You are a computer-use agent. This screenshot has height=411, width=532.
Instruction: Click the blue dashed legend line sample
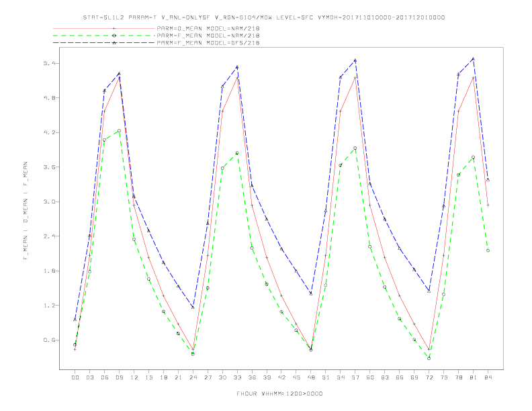coord(104,43)
